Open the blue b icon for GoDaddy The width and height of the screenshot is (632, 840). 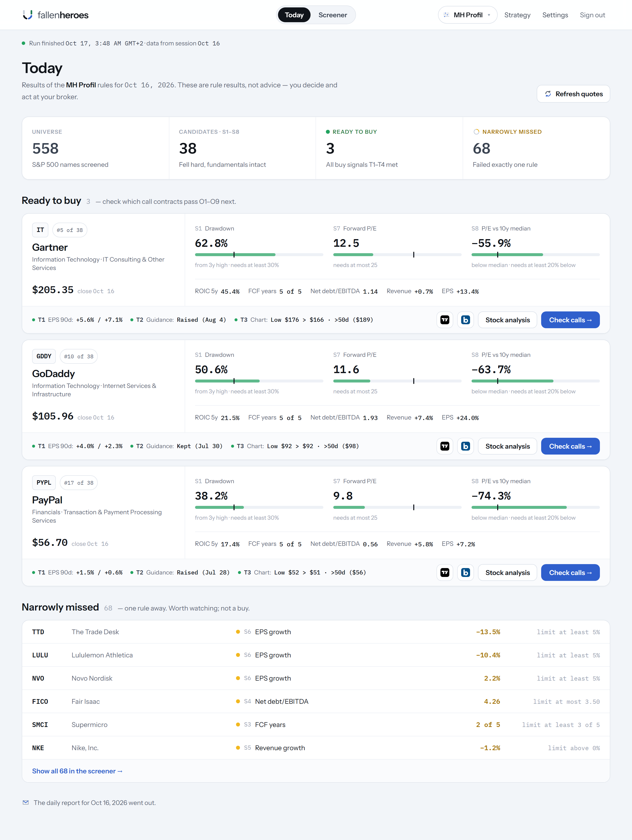pos(465,446)
